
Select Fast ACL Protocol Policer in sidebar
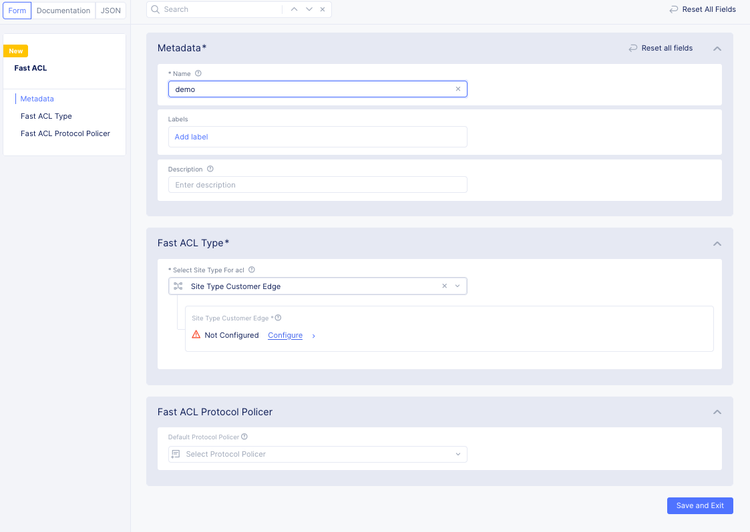65,133
